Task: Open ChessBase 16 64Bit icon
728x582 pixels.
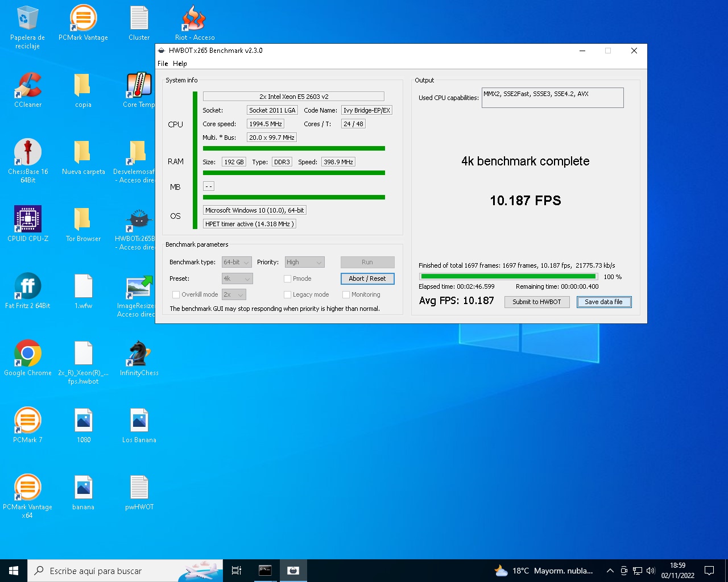Action: coord(27,161)
